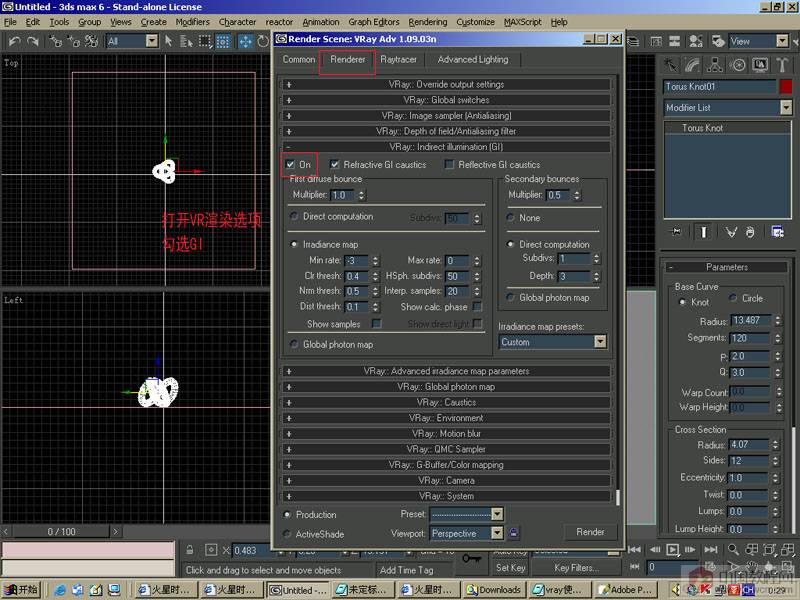Activate the Select and Move tool

(245, 41)
